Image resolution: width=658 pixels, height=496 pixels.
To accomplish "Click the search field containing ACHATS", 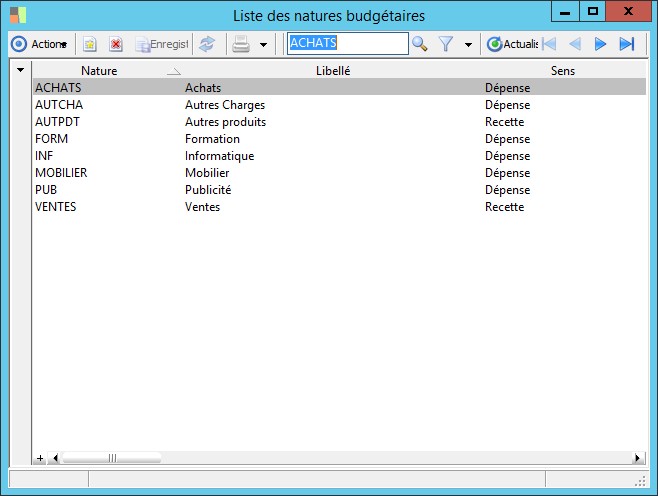I will (x=347, y=43).
